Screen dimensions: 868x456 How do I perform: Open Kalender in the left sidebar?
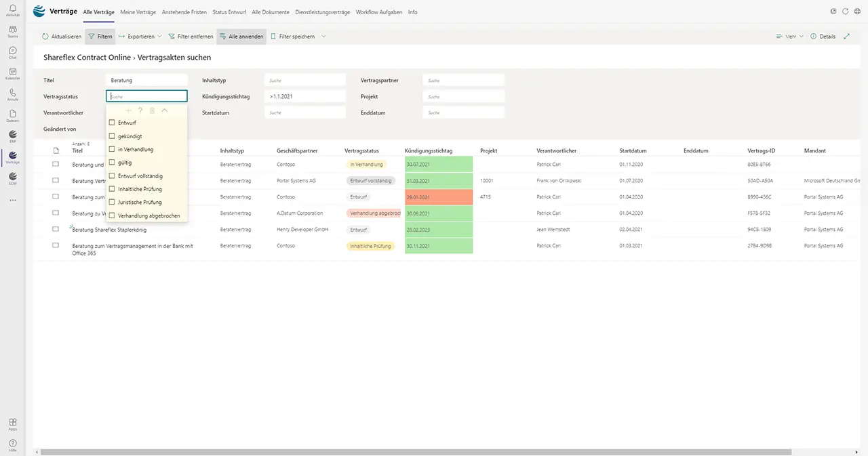[x=12, y=73]
